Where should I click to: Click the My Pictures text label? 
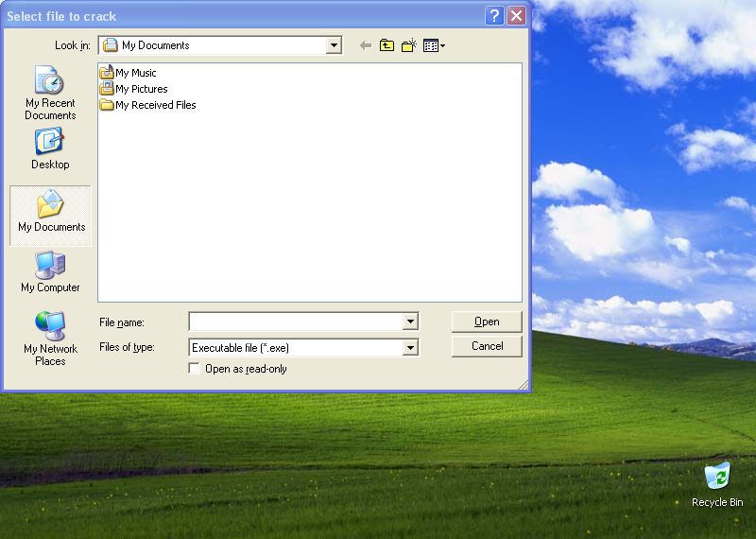click(142, 89)
